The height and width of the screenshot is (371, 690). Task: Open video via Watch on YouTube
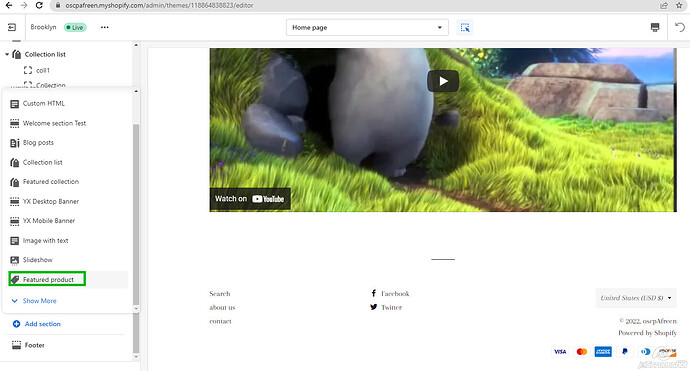click(x=250, y=199)
